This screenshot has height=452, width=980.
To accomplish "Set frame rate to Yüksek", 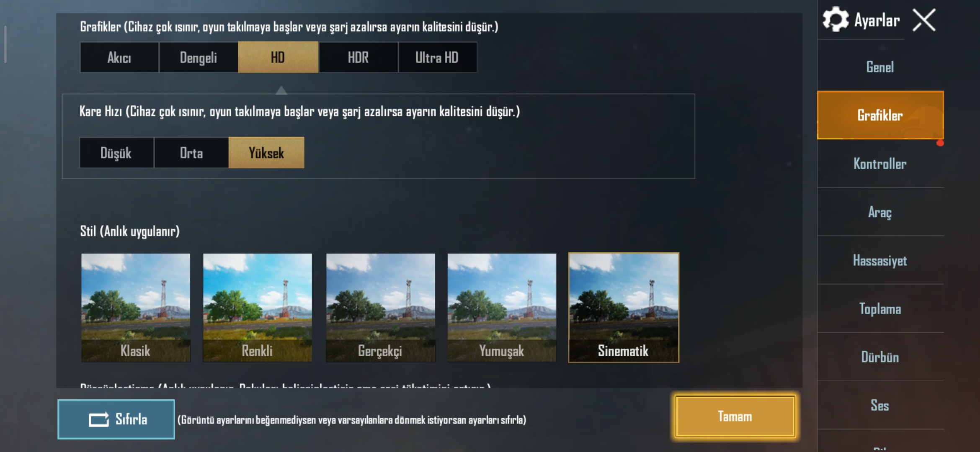I will (266, 153).
